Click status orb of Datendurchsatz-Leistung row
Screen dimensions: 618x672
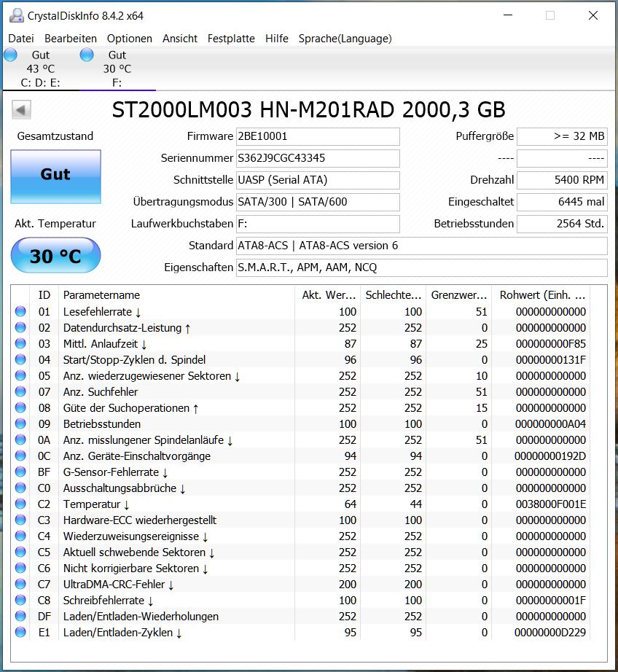(20, 327)
